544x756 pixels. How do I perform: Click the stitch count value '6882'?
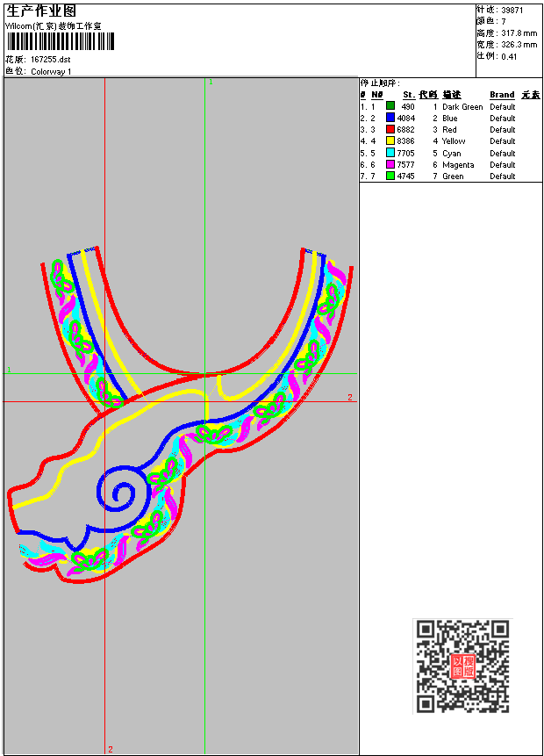pyautogui.click(x=405, y=130)
